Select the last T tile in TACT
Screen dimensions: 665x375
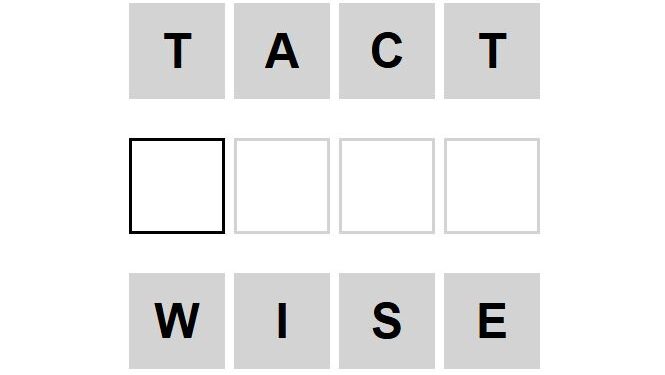click(x=492, y=51)
